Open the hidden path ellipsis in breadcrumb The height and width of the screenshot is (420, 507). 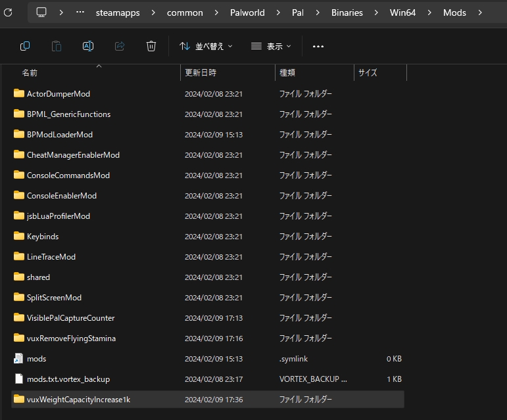(x=80, y=12)
